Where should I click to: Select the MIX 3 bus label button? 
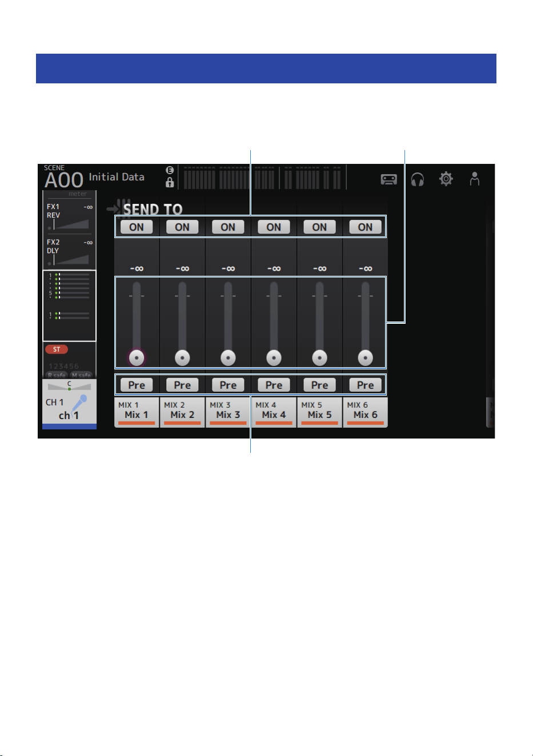click(228, 412)
